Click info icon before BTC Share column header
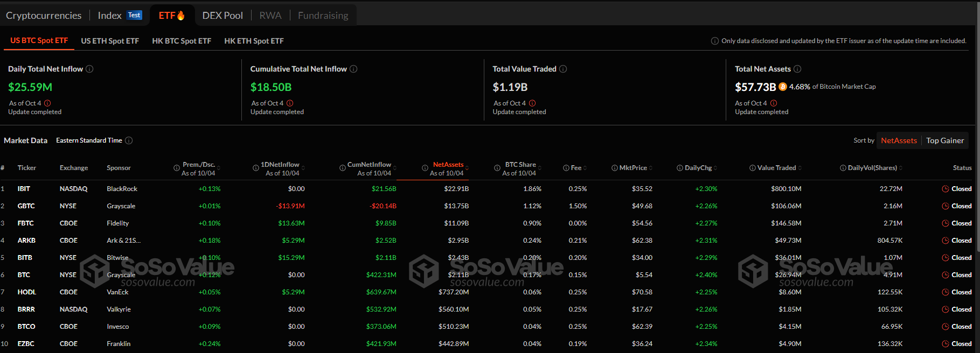980x353 pixels. click(x=497, y=168)
